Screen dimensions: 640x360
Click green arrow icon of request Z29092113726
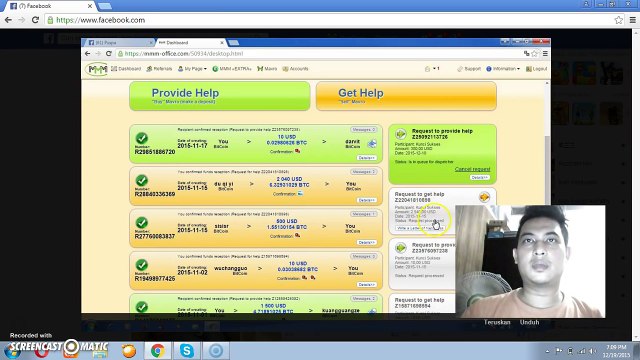coord(401,133)
